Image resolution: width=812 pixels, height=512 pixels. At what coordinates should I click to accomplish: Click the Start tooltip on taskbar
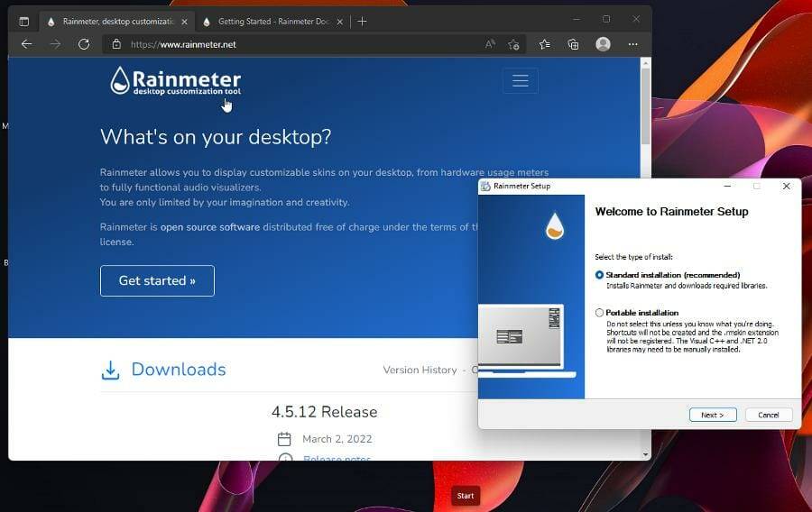pos(465,496)
